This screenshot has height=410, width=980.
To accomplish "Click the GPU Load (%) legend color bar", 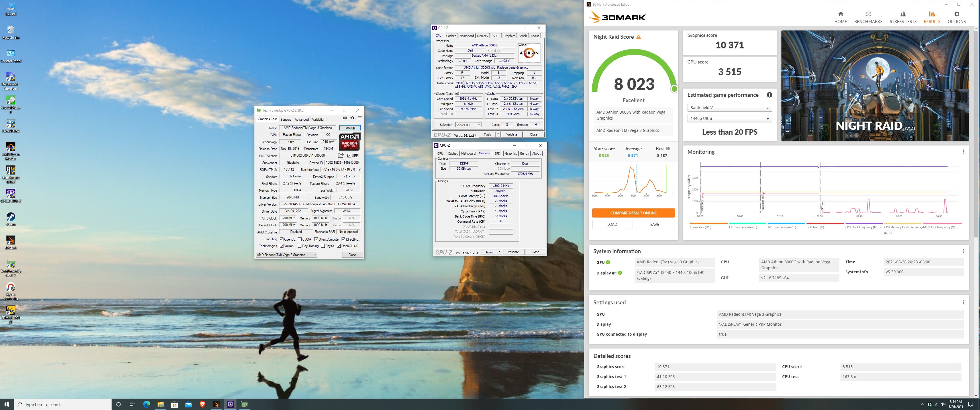I will [825, 223].
